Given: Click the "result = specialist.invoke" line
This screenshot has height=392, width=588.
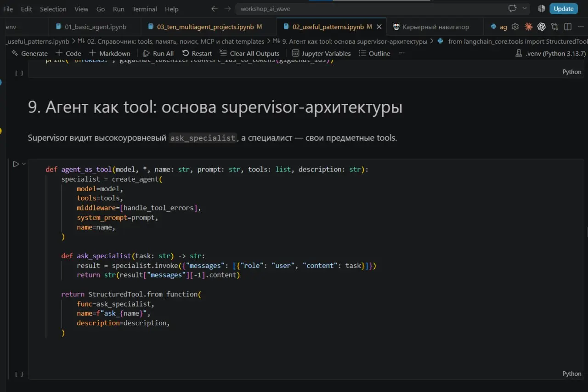Looking at the screenshot, I should [226, 265].
